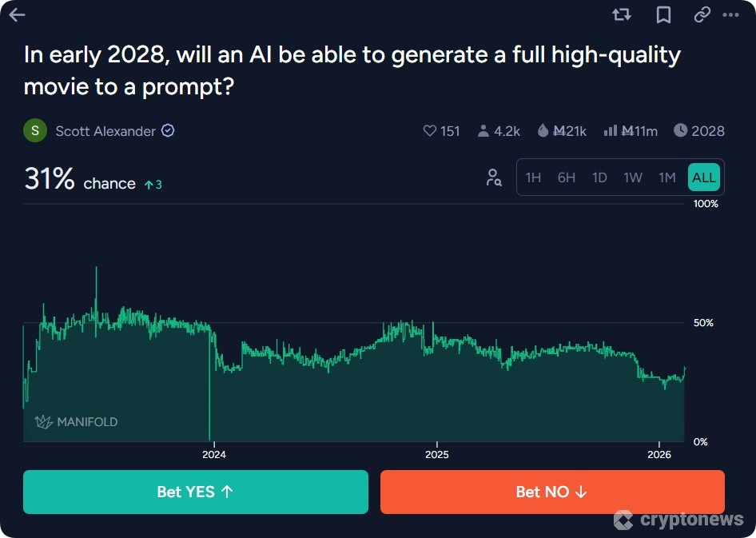The height and width of the screenshot is (538, 756).
Task: Click the traders count person icon
Action: pyautogui.click(x=482, y=130)
